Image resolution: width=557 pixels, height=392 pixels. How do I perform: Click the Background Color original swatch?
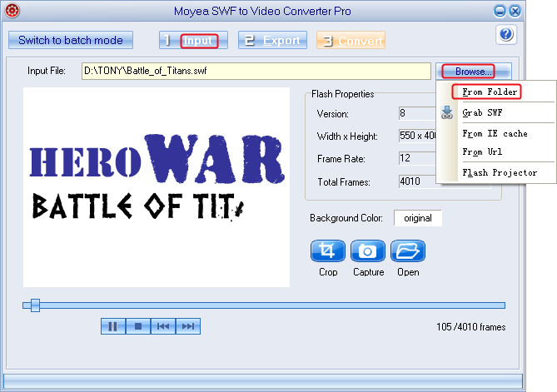pos(418,218)
